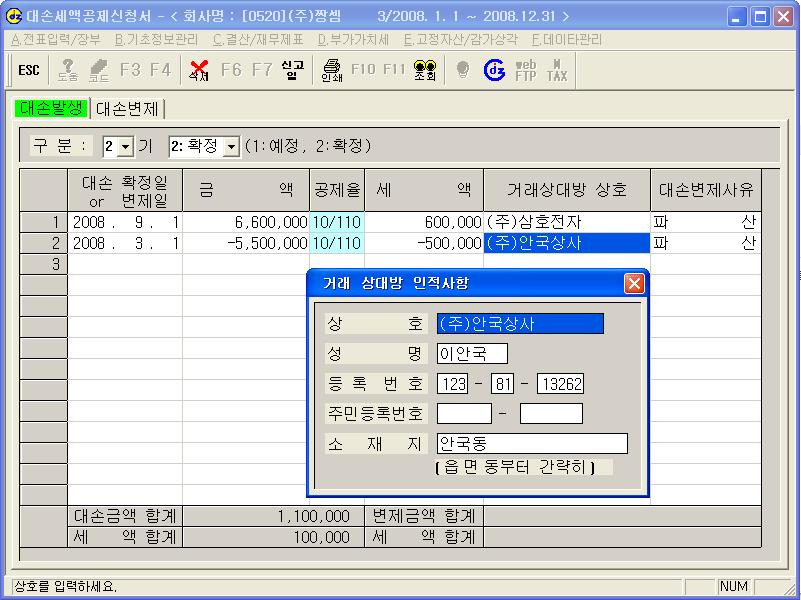Click the 대손금액 합계 value 1,100,000
Screen dimensions: 801x600
(x=273, y=516)
